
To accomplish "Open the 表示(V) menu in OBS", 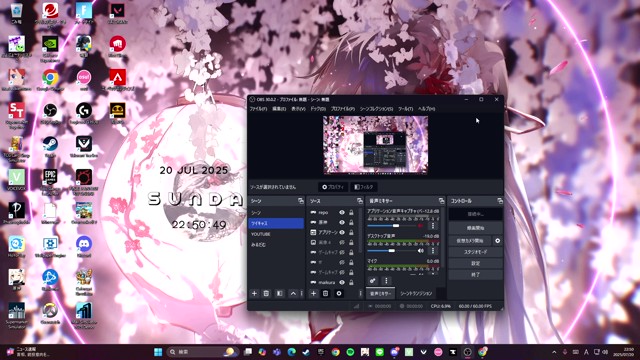I will pyautogui.click(x=298, y=109).
